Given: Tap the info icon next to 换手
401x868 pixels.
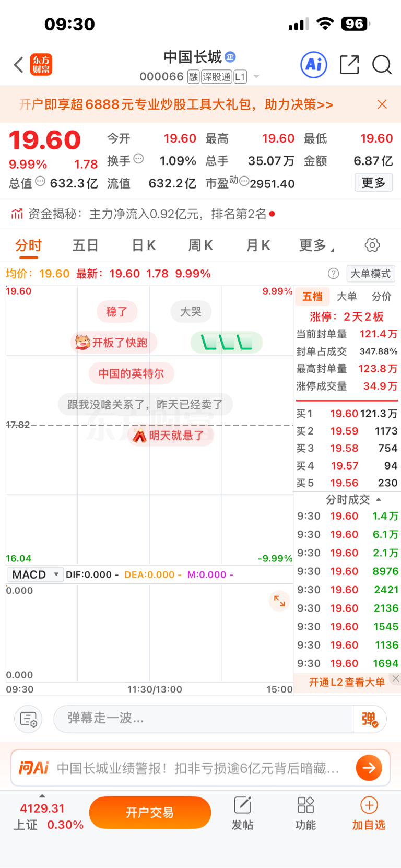Looking at the screenshot, I should coord(138,159).
